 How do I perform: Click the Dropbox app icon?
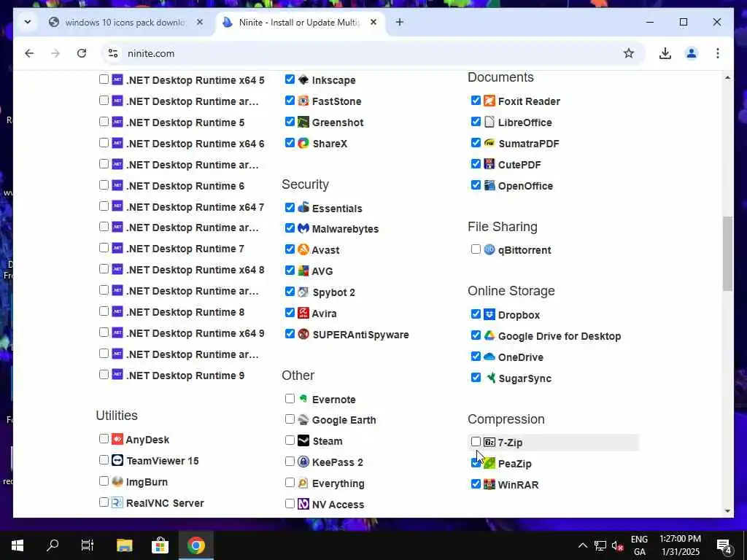click(489, 314)
